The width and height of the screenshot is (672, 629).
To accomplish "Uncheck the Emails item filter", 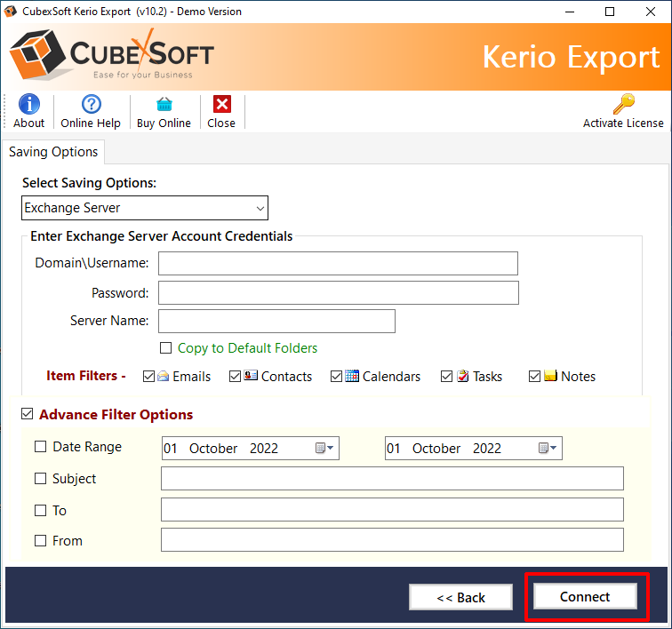I will (x=148, y=377).
